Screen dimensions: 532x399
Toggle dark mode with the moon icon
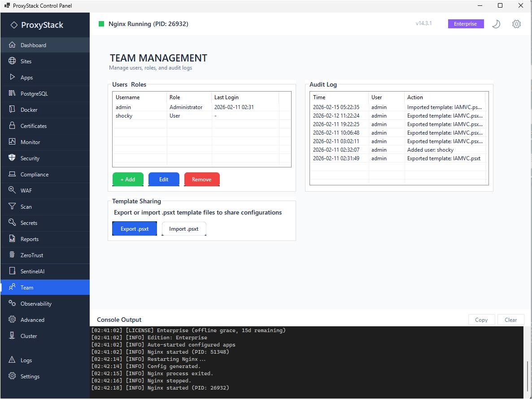coord(496,24)
